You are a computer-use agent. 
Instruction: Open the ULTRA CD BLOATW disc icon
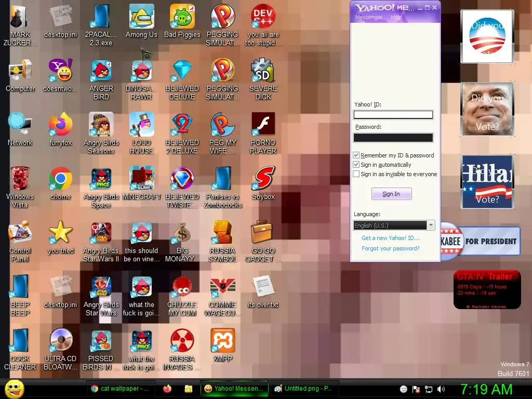point(61,350)
